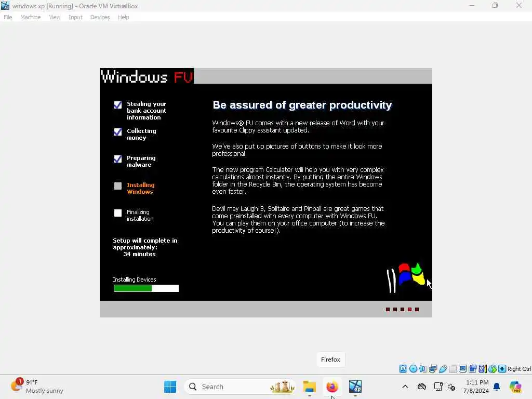532x399 pixels.
Task: Minimize the VirtualBox window
Action: 472,5
